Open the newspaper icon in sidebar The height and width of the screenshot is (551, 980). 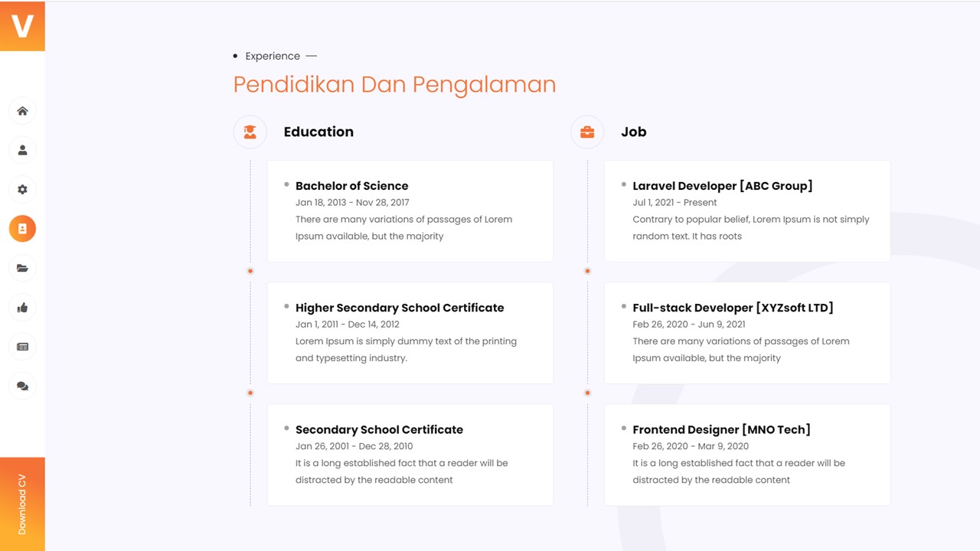[x=22, y=347]
